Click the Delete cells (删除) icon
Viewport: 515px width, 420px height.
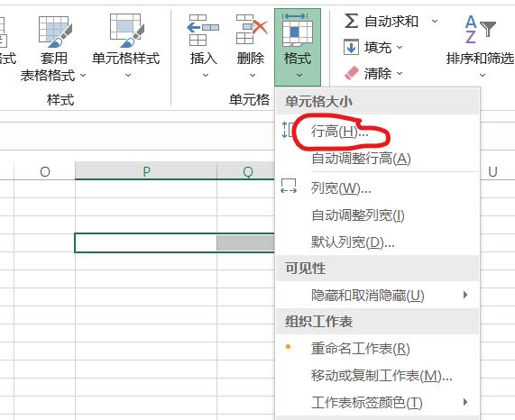tap(252, 29)
